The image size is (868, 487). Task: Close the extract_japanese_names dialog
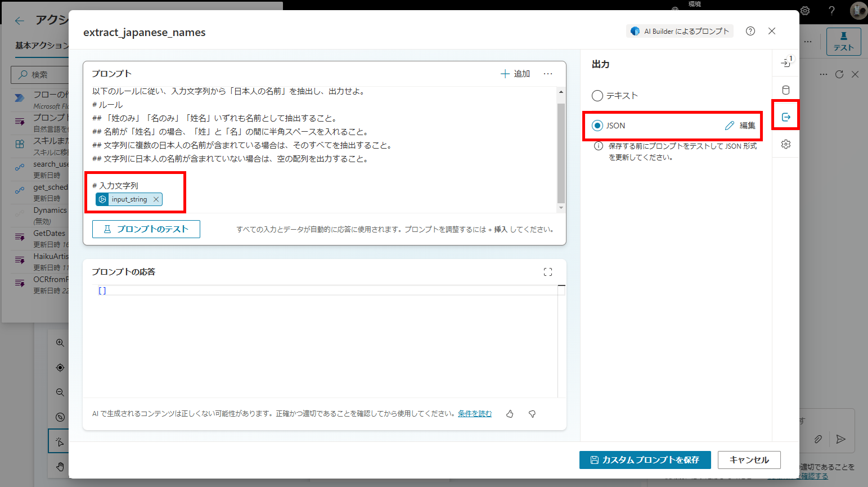[x=772, y=32]
